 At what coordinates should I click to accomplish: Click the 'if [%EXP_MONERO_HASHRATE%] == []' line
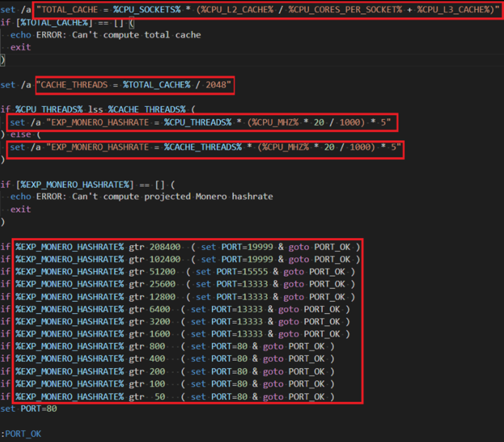(x=88, y=185)
